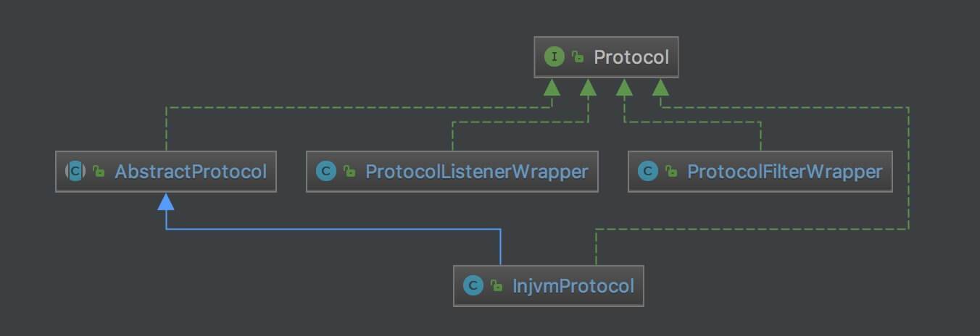
Task: Click the green interface icon on Protocol
Action: pyautogui.click(x=555, y=57)
